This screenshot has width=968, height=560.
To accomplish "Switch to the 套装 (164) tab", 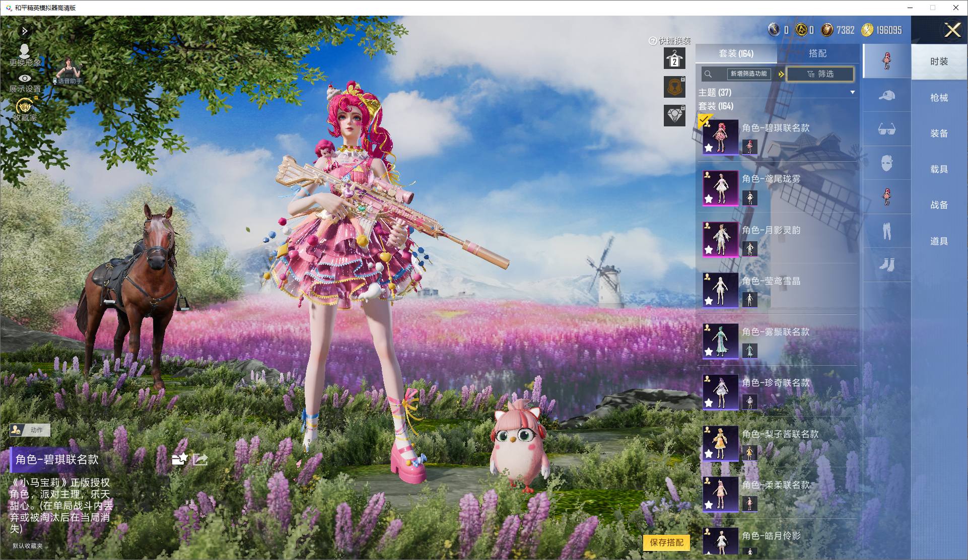I will click(736, 53).
